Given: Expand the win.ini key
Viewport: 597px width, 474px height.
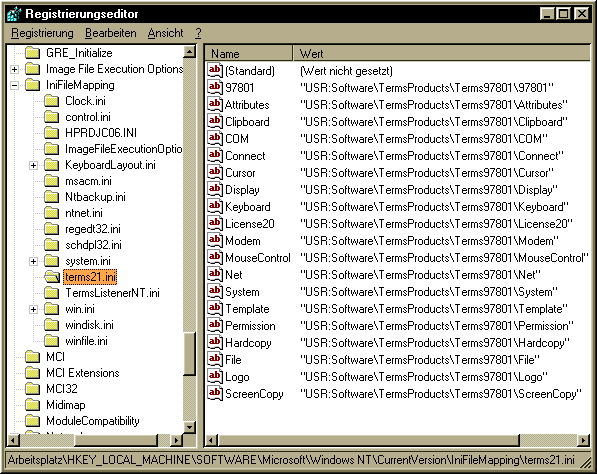Looking at the screenshot, I should pyautogui.click(x=34, y=309).
